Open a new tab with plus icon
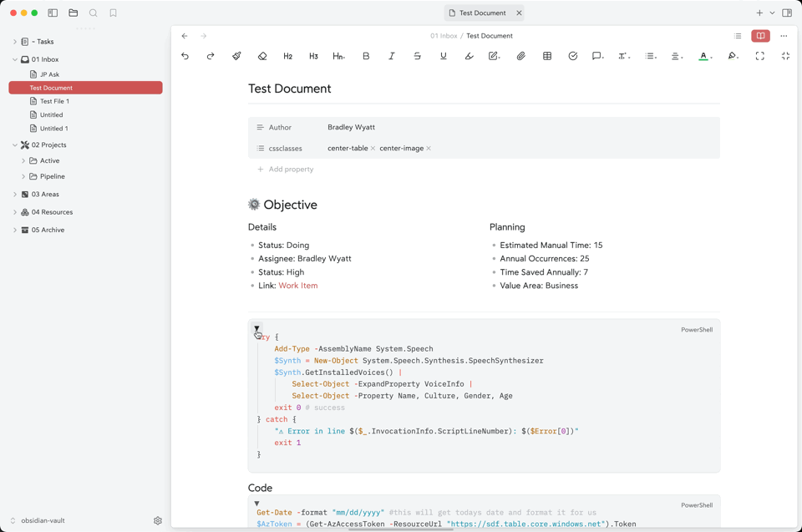 pyautogui.click(x=759, y=13)
